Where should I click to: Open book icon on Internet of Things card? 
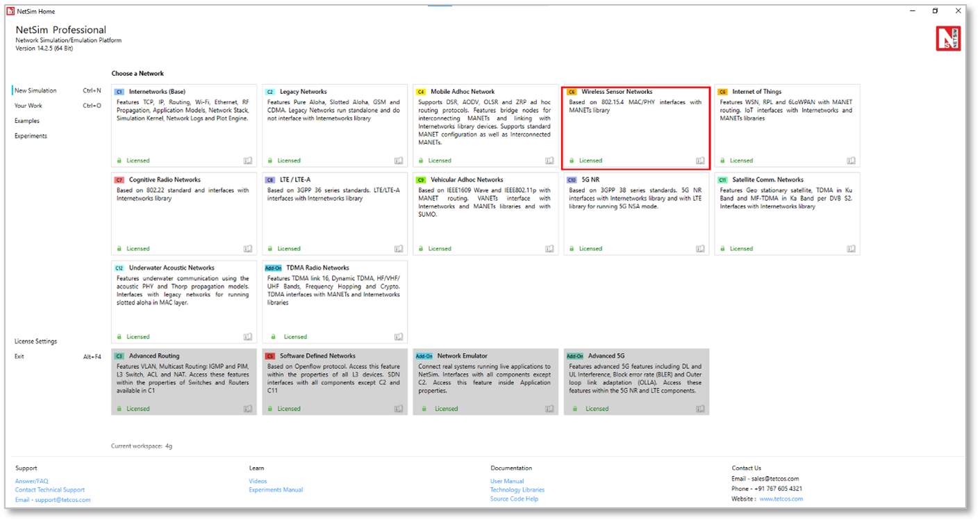(x=851, y=161)
